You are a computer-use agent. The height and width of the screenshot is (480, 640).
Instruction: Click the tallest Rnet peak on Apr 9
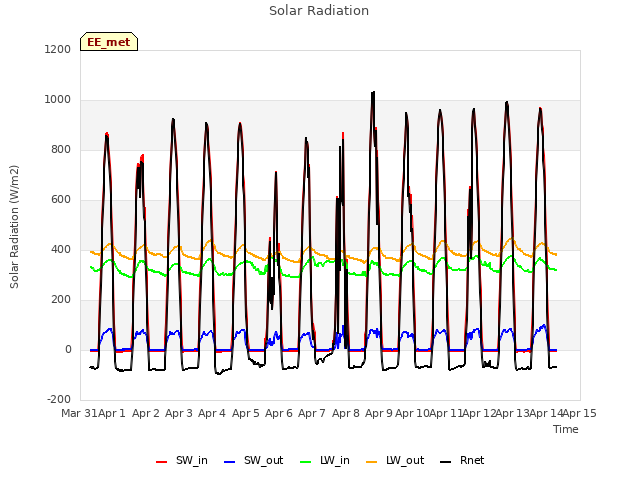(373, 93)
